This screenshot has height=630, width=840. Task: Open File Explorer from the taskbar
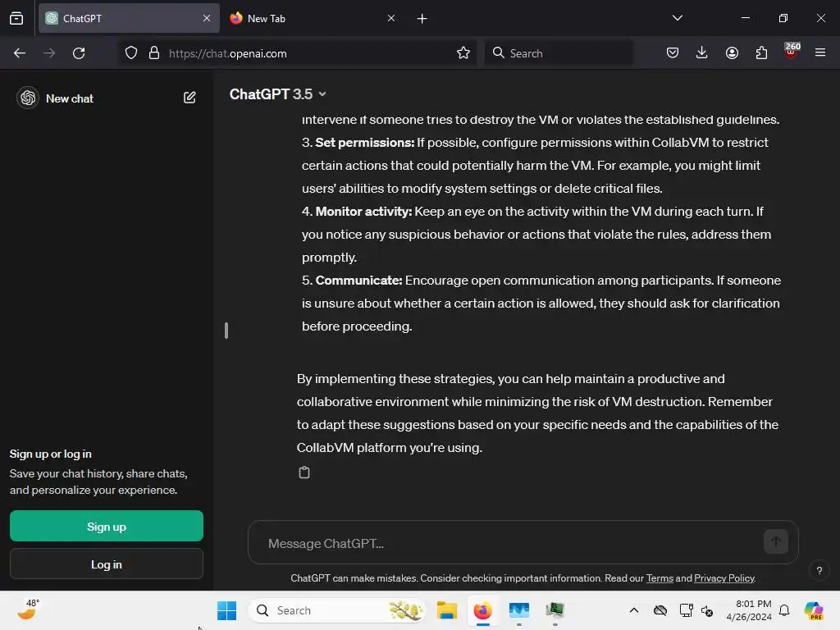(446, 610)
